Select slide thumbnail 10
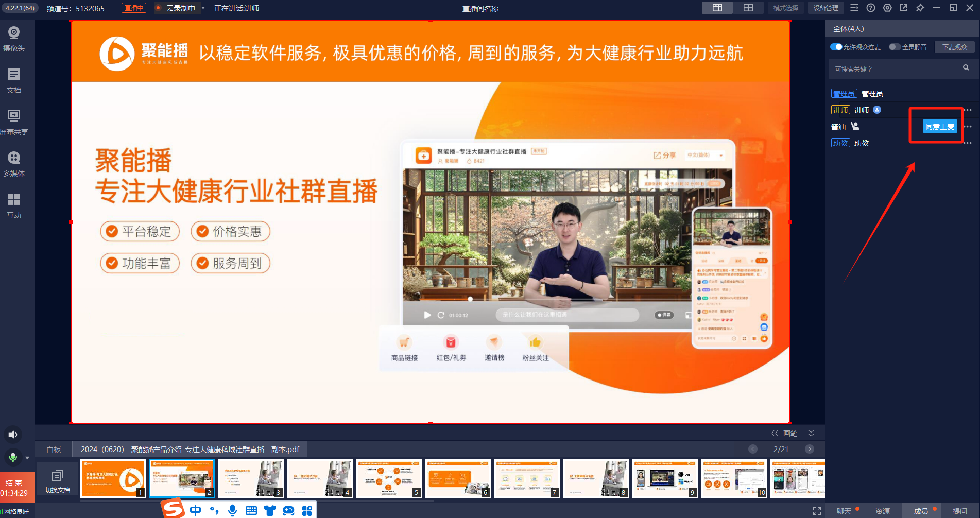This screenshot has height=518, width=980. (x=734, y=478)
